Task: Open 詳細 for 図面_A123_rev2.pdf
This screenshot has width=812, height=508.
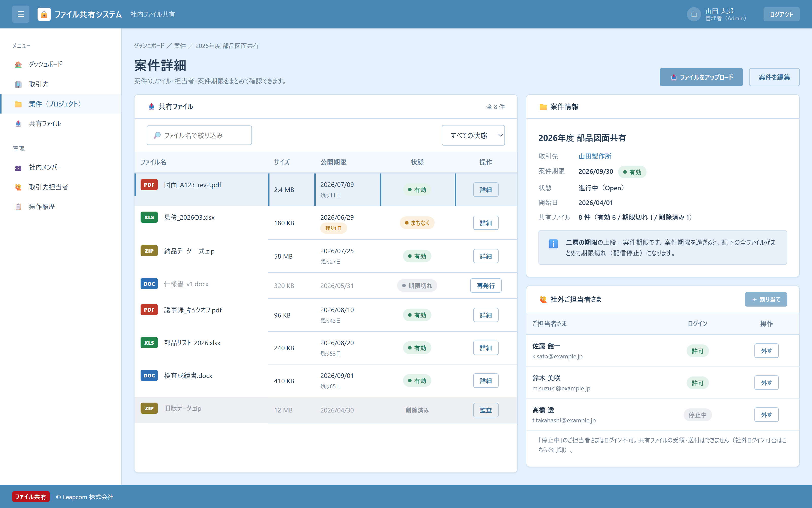Action: [x=485, y=190]
